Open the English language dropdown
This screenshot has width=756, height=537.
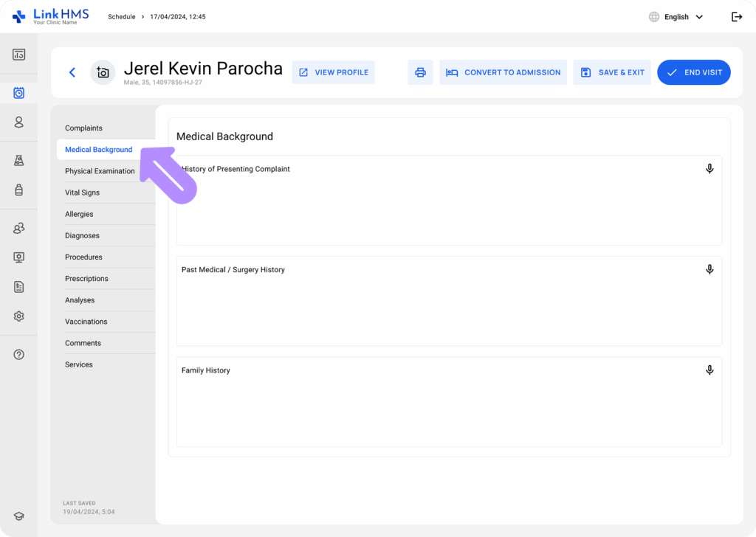pos(676,17)
